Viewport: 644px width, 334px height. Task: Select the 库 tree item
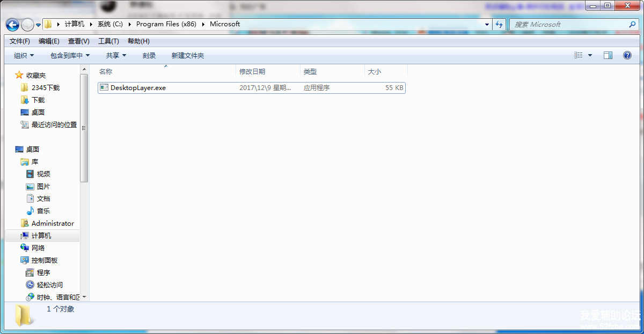(x=35, y=161)
